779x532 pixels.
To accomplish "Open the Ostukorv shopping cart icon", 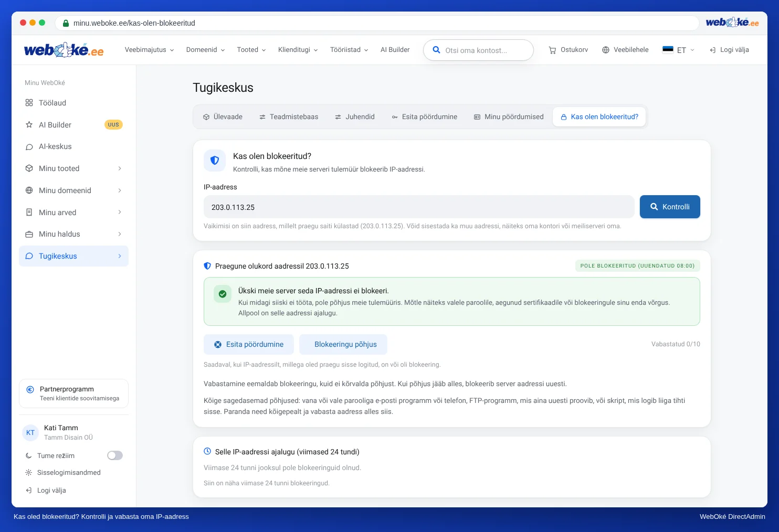I will point(552,50).
